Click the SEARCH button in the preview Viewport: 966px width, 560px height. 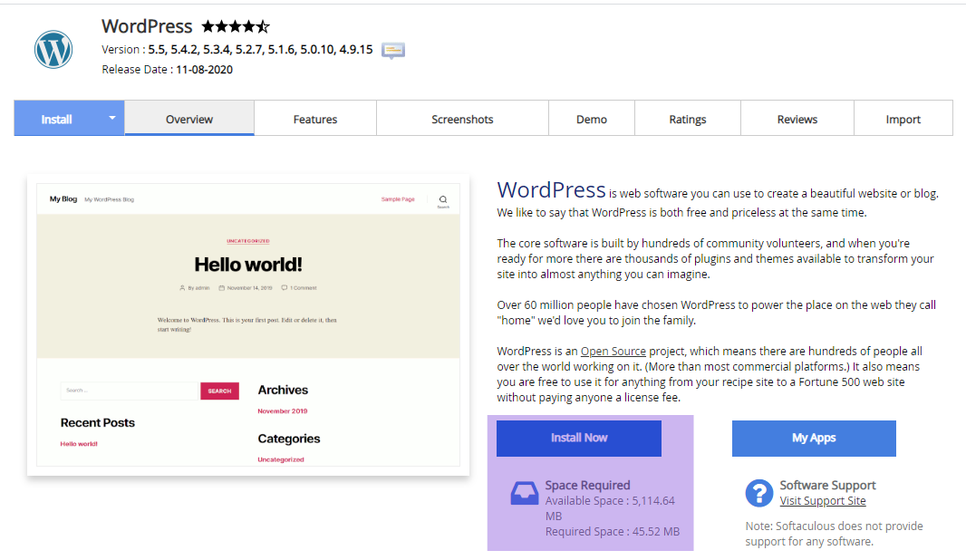tap(219, 391)
